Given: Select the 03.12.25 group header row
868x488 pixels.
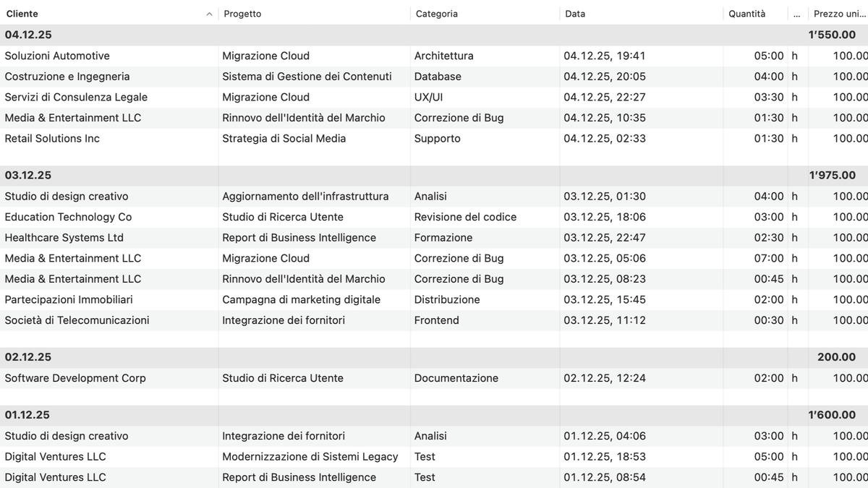Looking at the screenshot, I should [28, 175].
